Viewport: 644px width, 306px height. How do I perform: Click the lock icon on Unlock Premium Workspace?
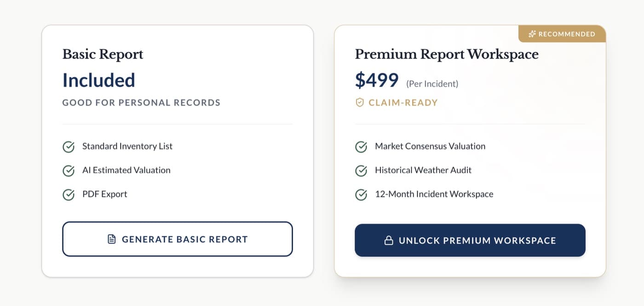pyautogui.click(x=389, y=240)
